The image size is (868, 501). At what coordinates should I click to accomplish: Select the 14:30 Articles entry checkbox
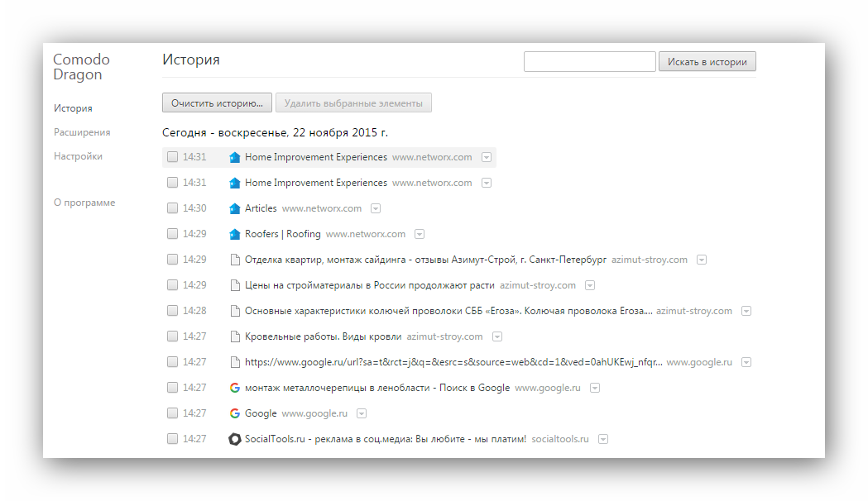[x=173, y=208]
